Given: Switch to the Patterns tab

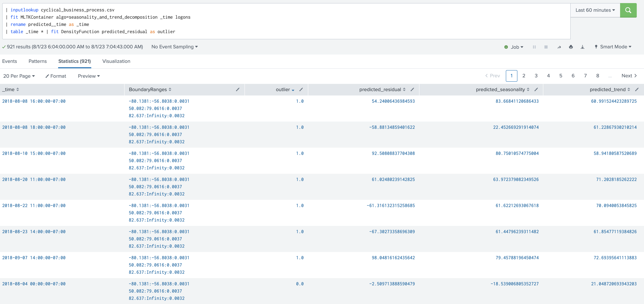Looking at the screenshot, I should click(x=37, y=61).
